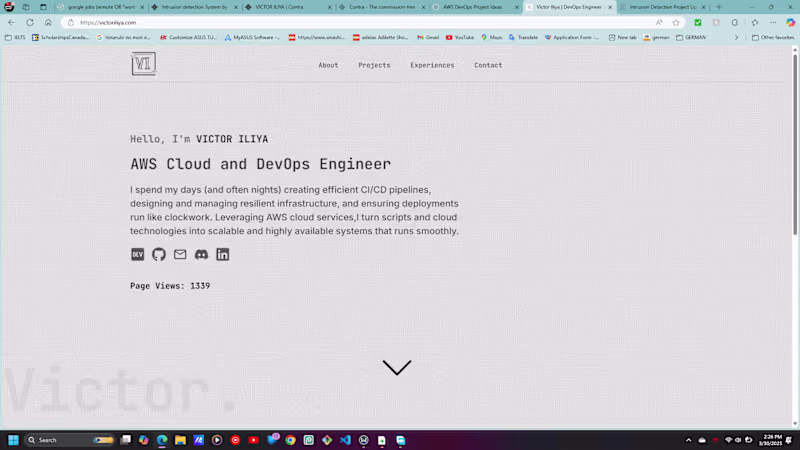The image size is (800, 450).
Task: Open File Explorer from the taskbar
Action: [180, 440]
